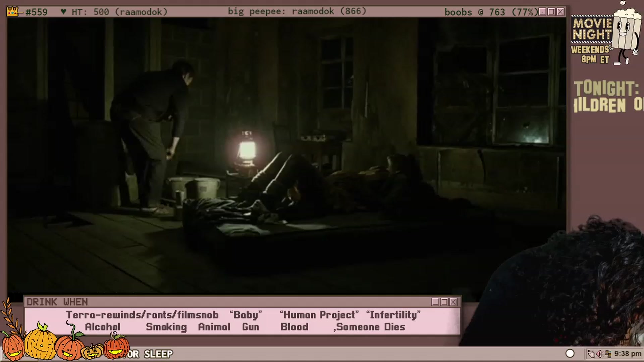
Task: Click the "Human Project" drink rule
Action: point(319,315)
